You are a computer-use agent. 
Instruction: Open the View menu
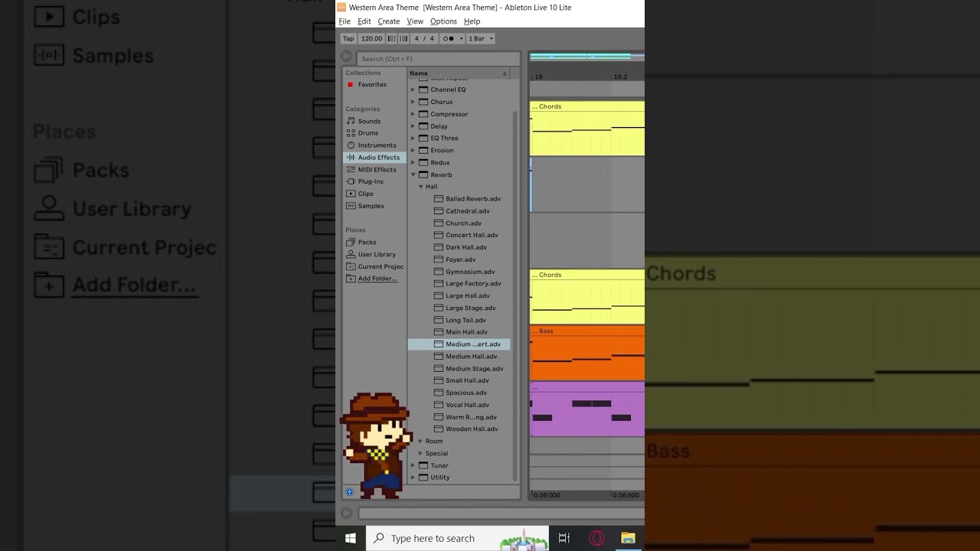pos(415,21)
